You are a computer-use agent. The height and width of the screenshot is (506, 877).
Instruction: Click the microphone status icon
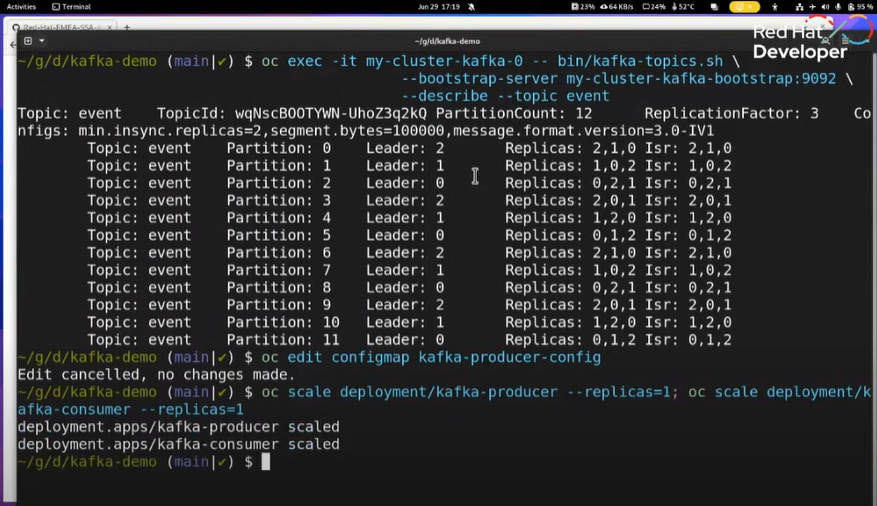838,7
